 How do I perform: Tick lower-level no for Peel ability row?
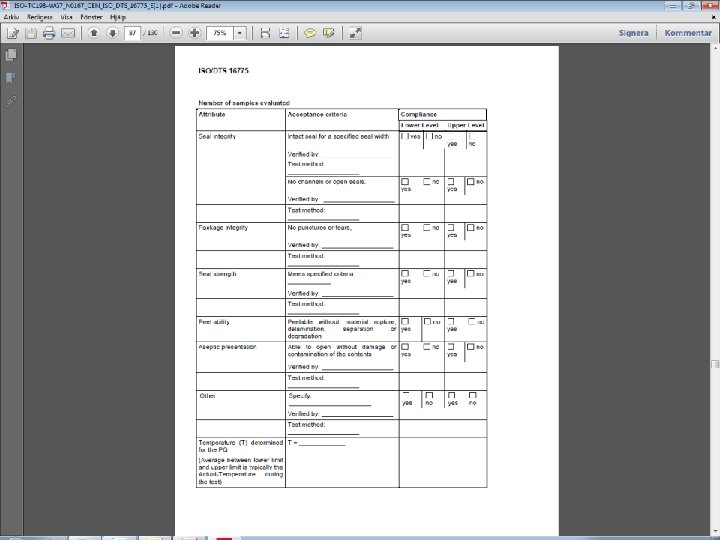point(427,322)
